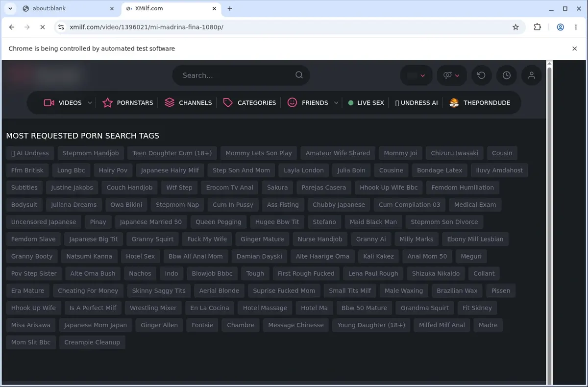Select the Meguri tag
This screenshot has width=588, height=387.
point(471,256)
